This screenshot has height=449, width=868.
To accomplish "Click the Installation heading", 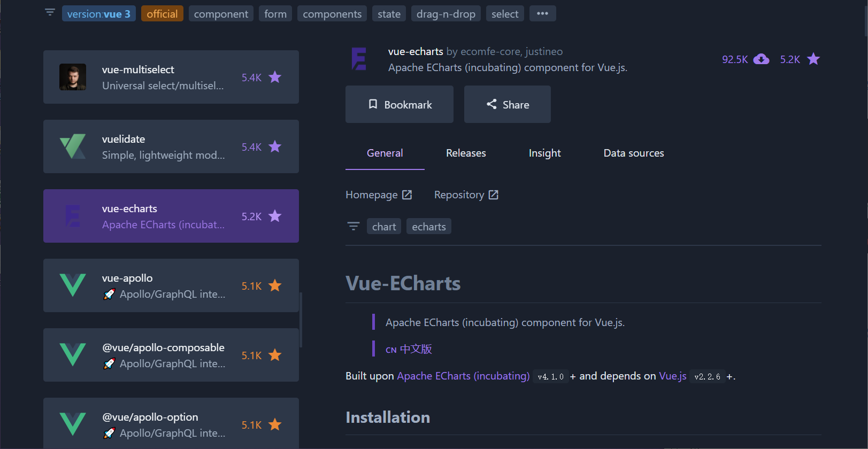I will (x=388, y=417).
